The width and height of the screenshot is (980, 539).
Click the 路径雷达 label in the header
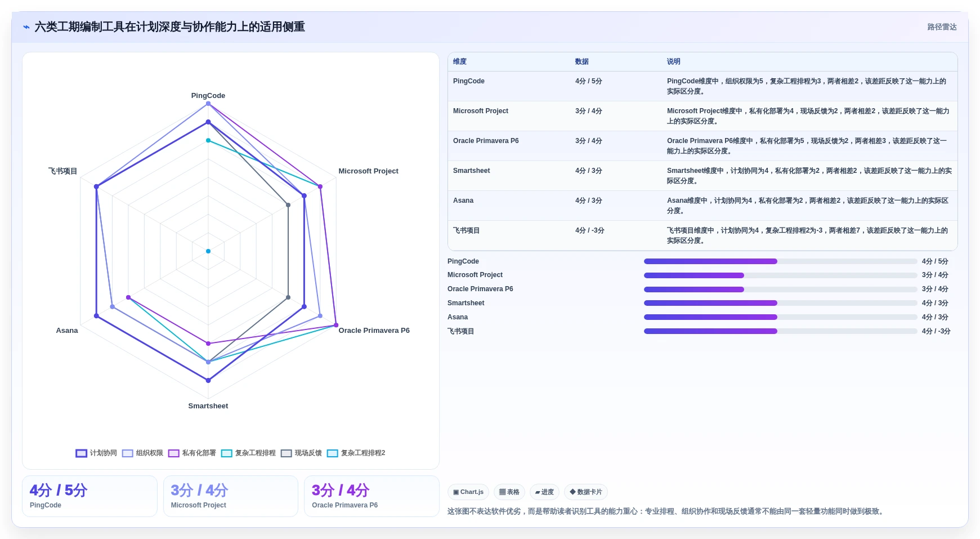(x=942, y=27)
